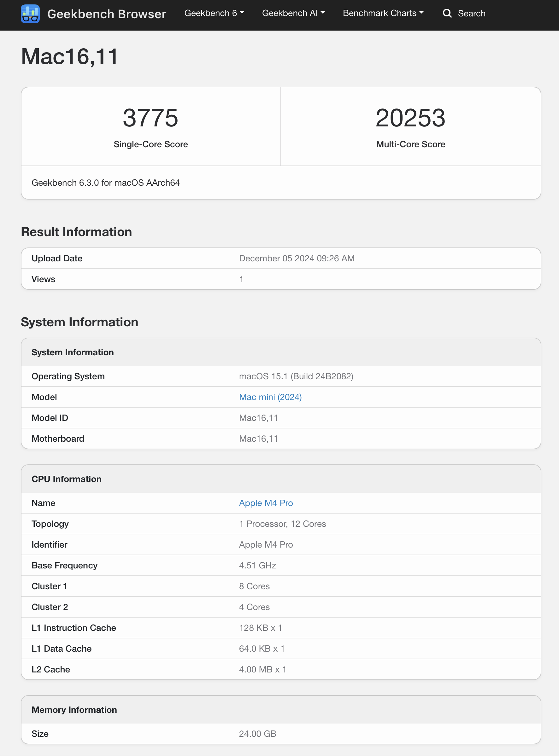Image resolution: width=559 pixels, height=756 pixels.
Task: Open the Apple M4 Pro CPU link
Action: (266, 503)
